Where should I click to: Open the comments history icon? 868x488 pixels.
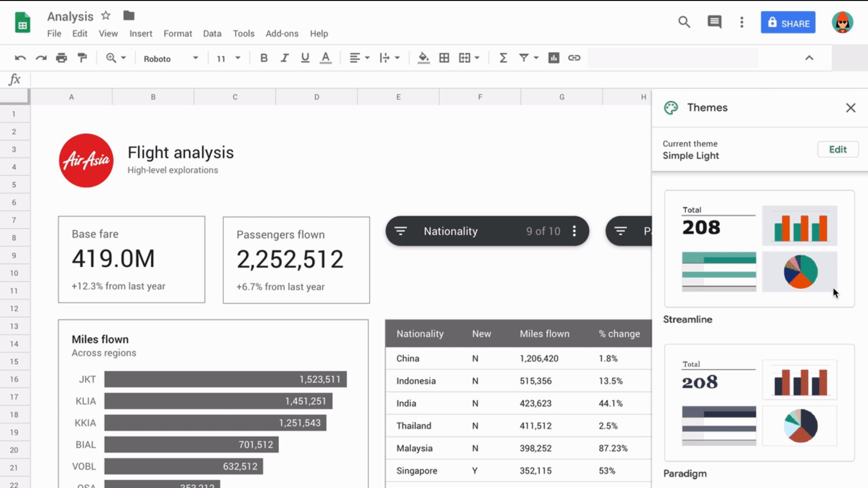click(x=714, y=22)
